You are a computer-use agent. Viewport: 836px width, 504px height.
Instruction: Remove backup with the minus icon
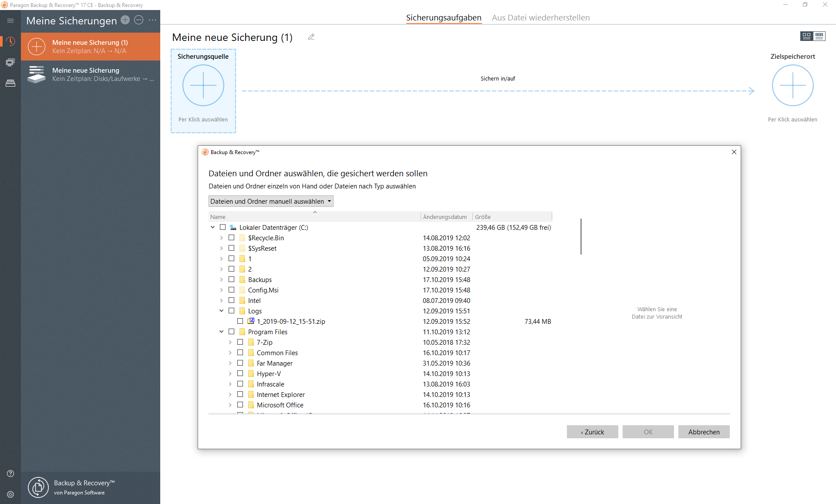click(138, 20)
